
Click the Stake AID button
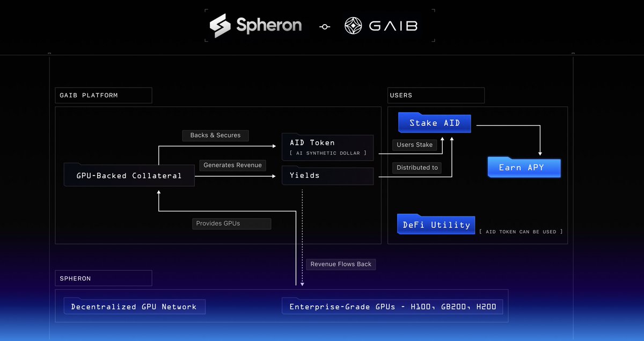click(x=435, y=123)
